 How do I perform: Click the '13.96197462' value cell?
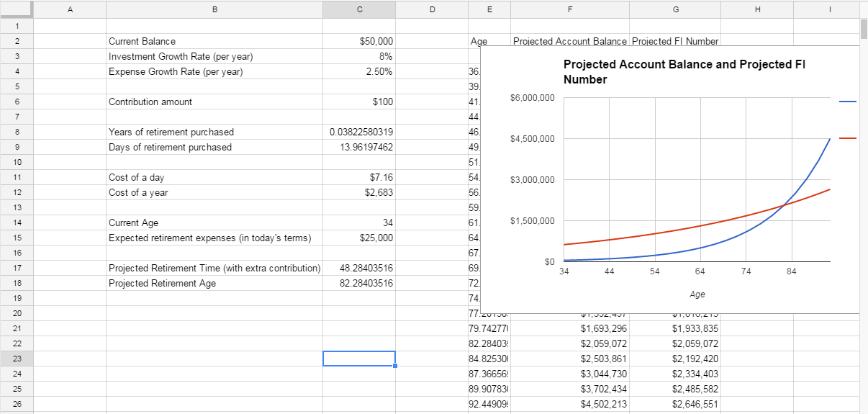pos(359,147)
